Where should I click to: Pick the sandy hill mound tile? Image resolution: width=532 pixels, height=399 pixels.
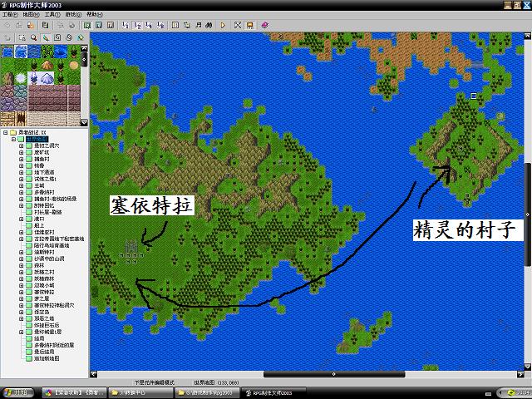(47, 65)
